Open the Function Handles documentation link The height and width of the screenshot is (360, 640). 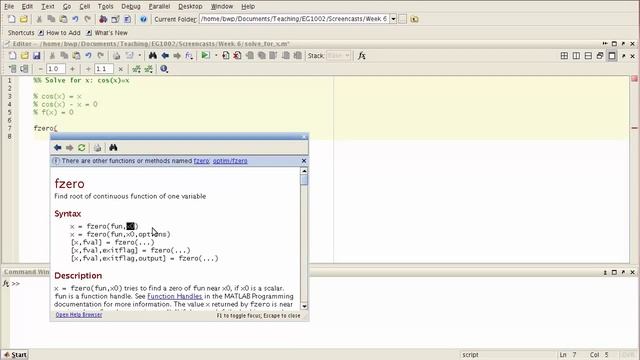click(x=175, y=296)
